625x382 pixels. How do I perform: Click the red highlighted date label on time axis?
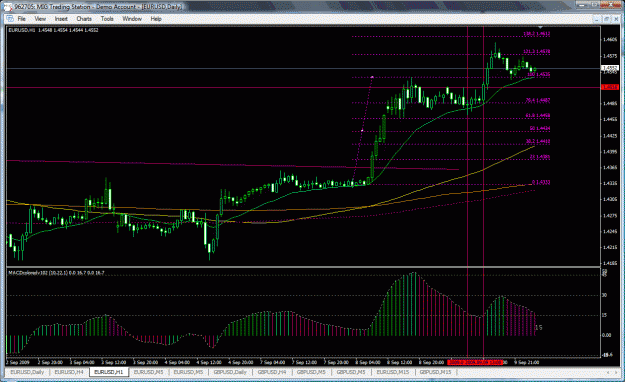pos(474,362)
